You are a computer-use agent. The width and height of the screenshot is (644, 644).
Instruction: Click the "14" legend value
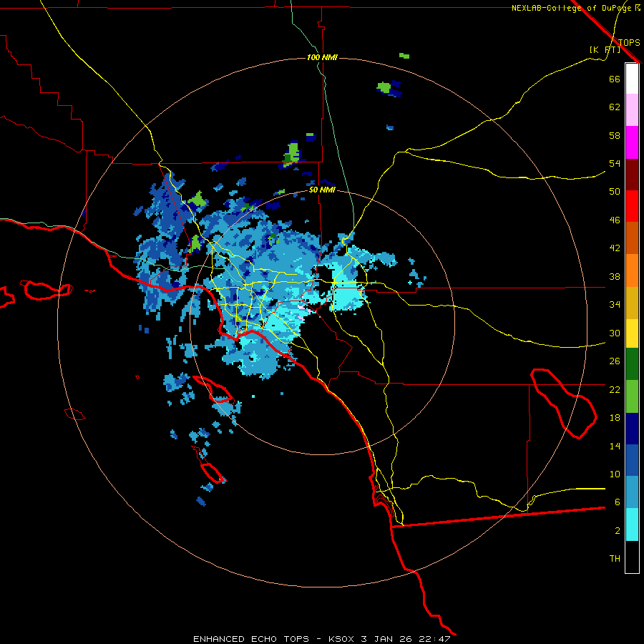615,446
